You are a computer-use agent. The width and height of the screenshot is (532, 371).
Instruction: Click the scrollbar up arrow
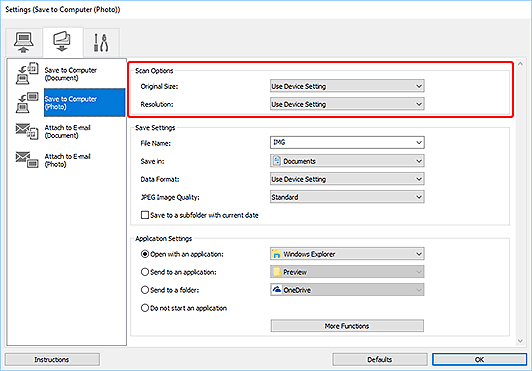[520, 64]
